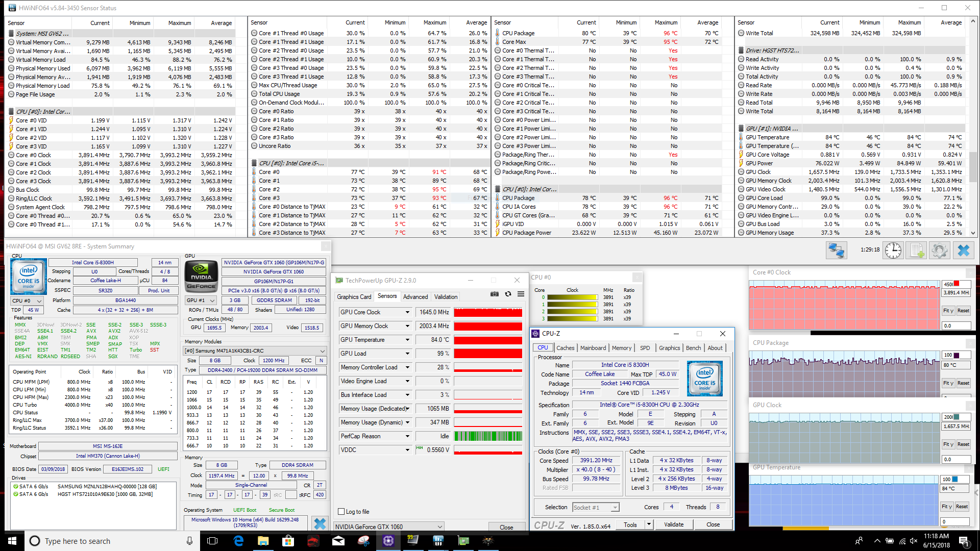Switch to GPU-Z Graphics Card tab
The image size is (980, 551).
(x=354, y=297)
